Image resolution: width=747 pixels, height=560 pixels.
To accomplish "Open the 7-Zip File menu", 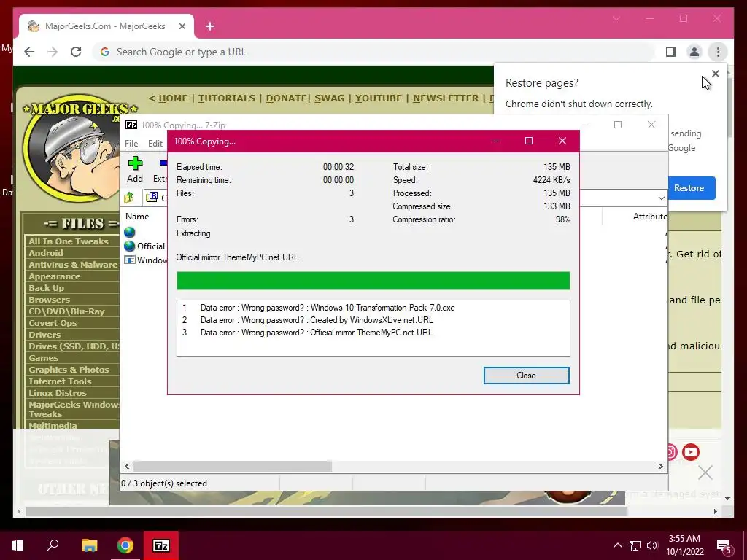I will [131, 144].
